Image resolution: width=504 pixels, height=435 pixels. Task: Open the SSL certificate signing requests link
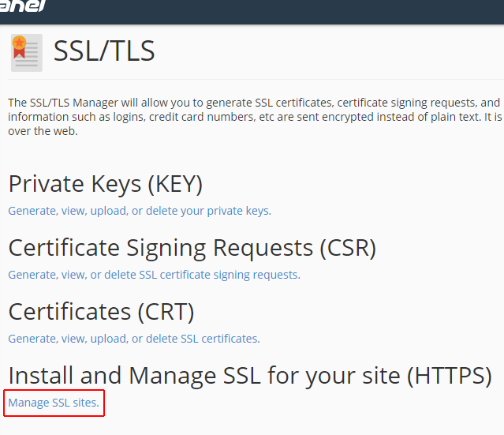click(154, 275)
